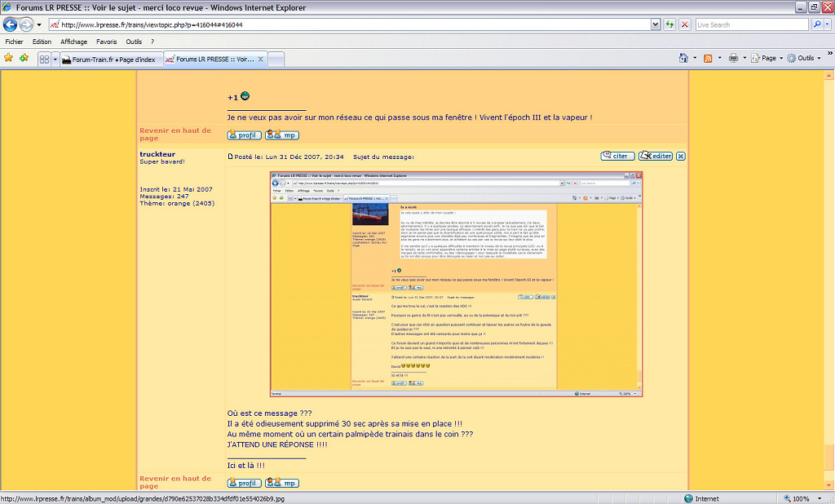Viewport: 835px width, 504px height.
Task: Expand the print options dropdown arrow
Action: pyautogui.click(x=744, y=58)
